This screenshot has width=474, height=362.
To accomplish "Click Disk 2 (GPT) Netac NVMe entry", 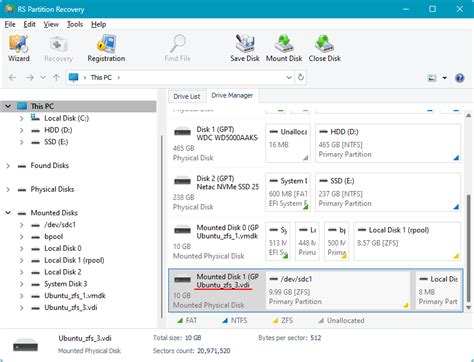I will click(x=216, y=192).
